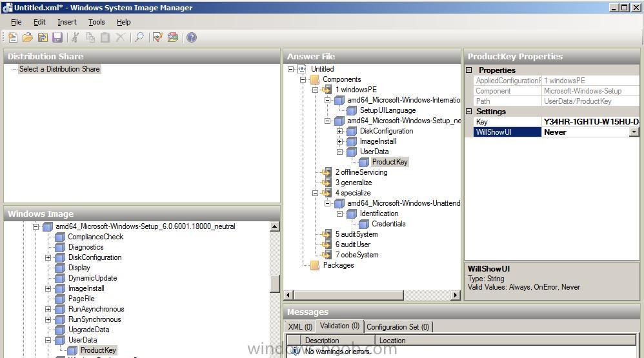The height and width of the screenshot is (358, 644).
Task: Click the Find magnifier toolbar icon
Action: [139, 38]
